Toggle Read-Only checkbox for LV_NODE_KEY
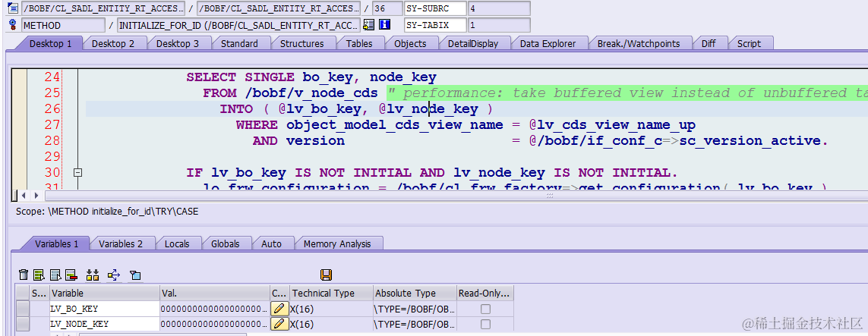Viewport: 868px width, 336px height. (485, 325)
